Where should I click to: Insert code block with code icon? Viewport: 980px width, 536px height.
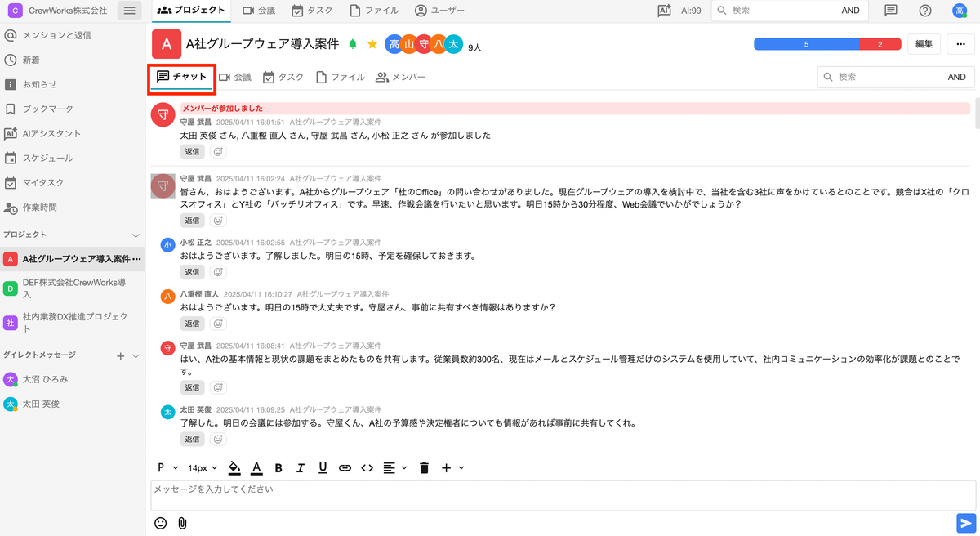coord(367,468)
